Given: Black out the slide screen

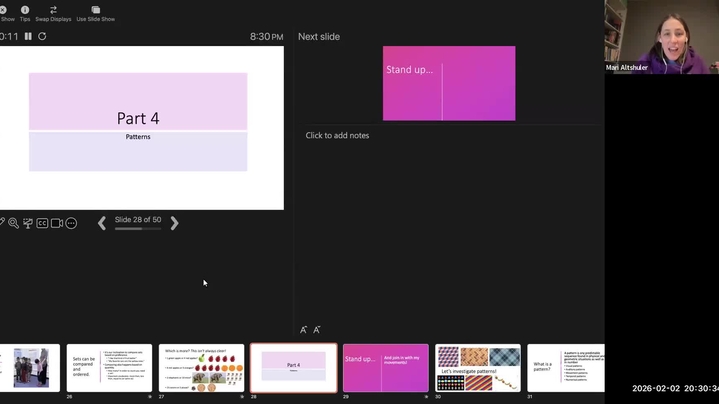Looking at the screenshot, I should 28,223.
